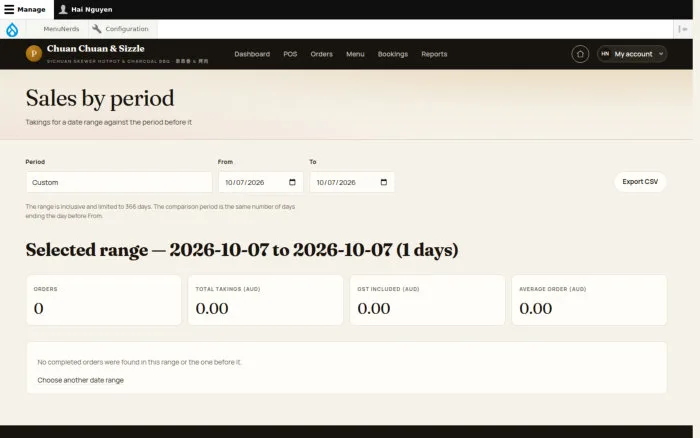The width and height of the screenshot is (700, 438).
Task: Open Reports in main navigation
Action: 434,54
